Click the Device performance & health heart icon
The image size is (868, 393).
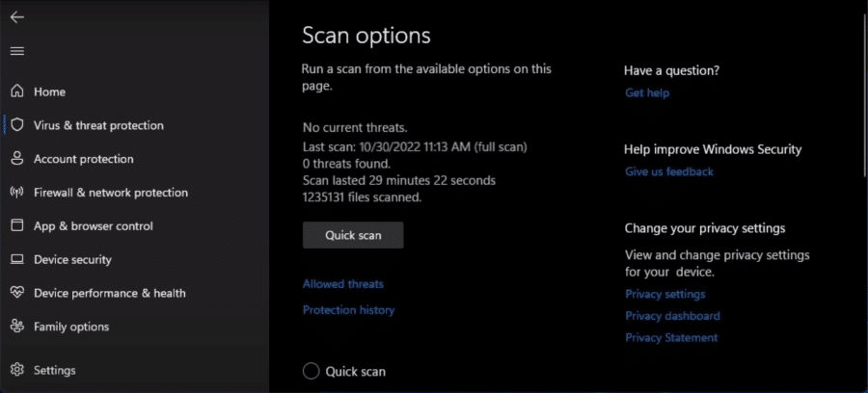17,293
